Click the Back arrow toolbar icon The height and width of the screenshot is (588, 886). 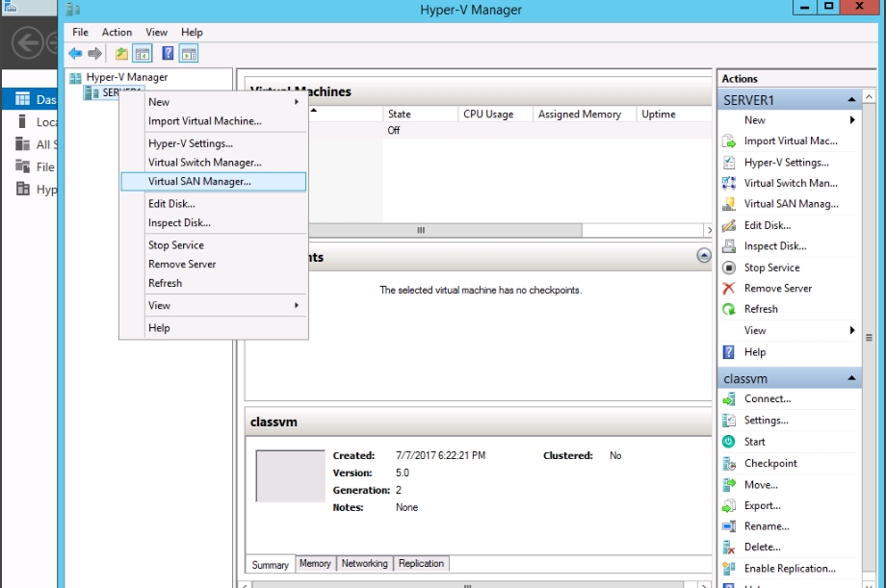point(75,54)
